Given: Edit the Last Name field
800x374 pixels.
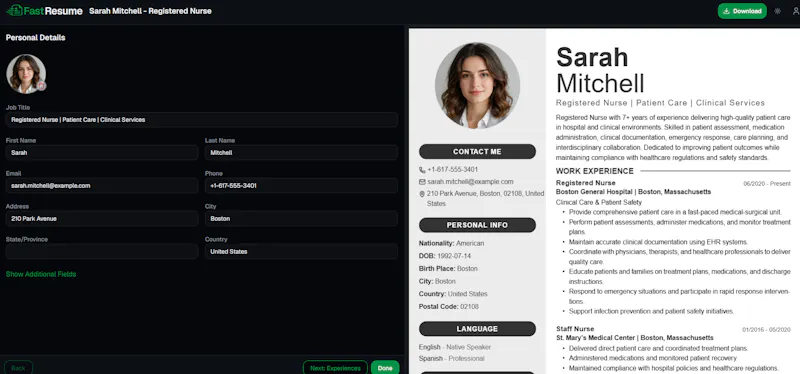Looking at the screenshot, I should pyautogui.click(x=301, y=153).
